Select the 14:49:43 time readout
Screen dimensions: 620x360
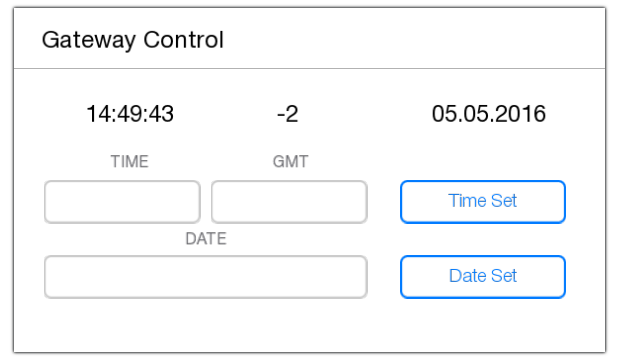pyautogui.click(x=130, y=114)
